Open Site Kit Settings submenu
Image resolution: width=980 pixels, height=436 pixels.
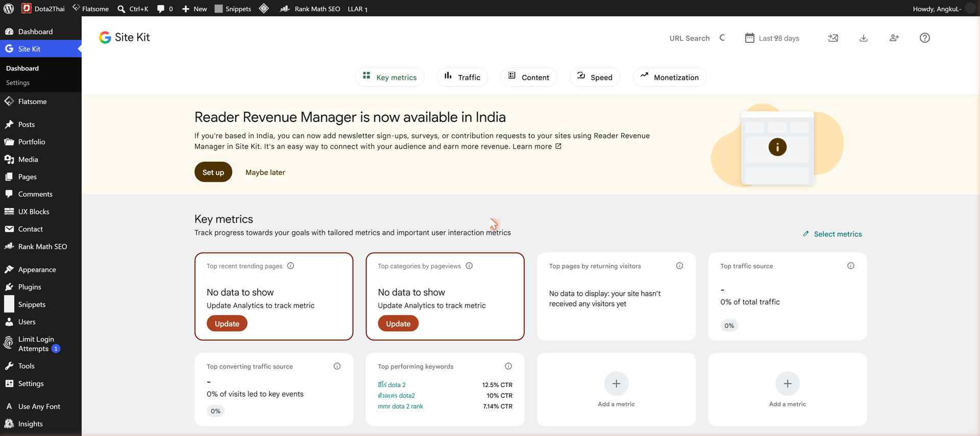[18, 83]
